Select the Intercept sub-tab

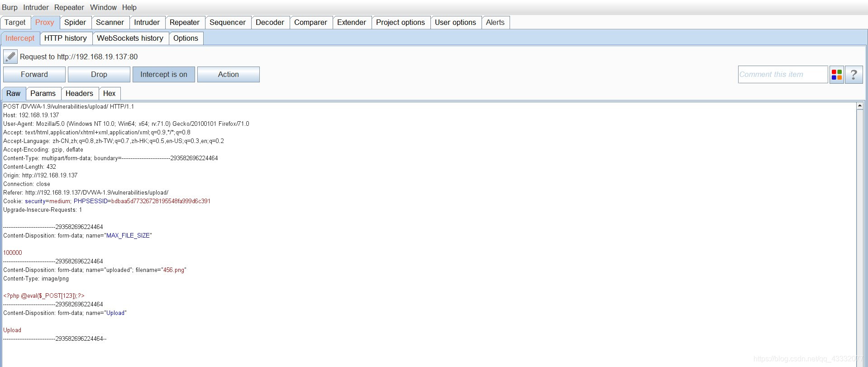tap(20, 38)
